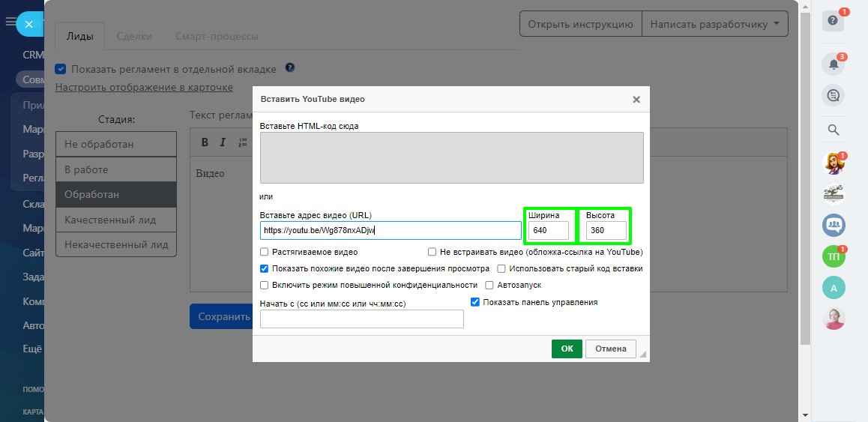Open the blue group chat icon
Image resolution: width=868 pixels, height=422 pixels.
[834, 224]
